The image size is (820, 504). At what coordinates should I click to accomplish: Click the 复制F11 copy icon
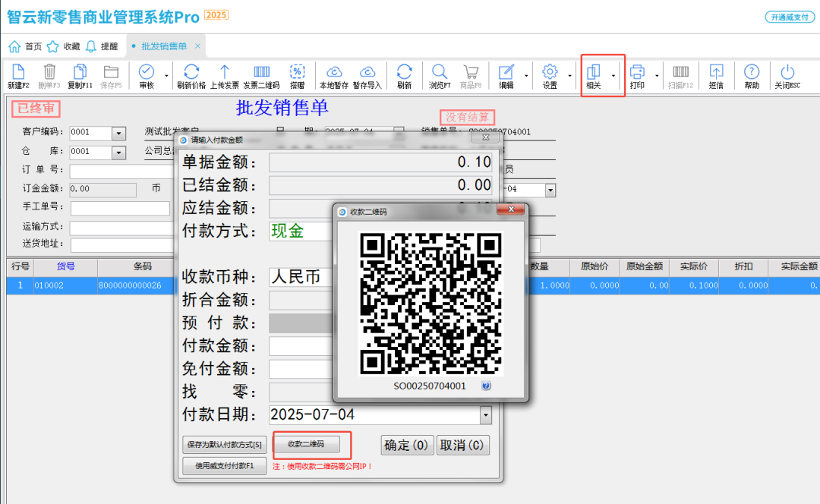[x=80, y=71]
